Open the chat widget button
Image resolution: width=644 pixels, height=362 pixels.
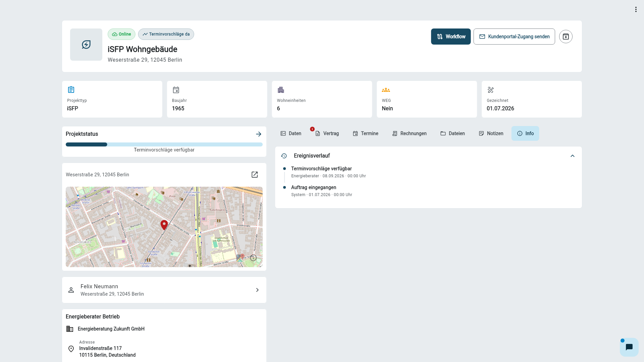629,347
